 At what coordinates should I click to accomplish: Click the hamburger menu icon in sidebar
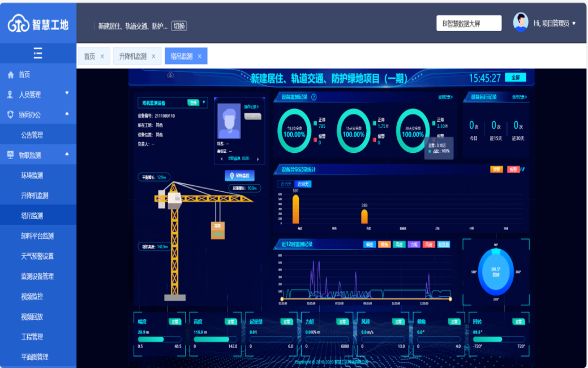pos(38,54)
